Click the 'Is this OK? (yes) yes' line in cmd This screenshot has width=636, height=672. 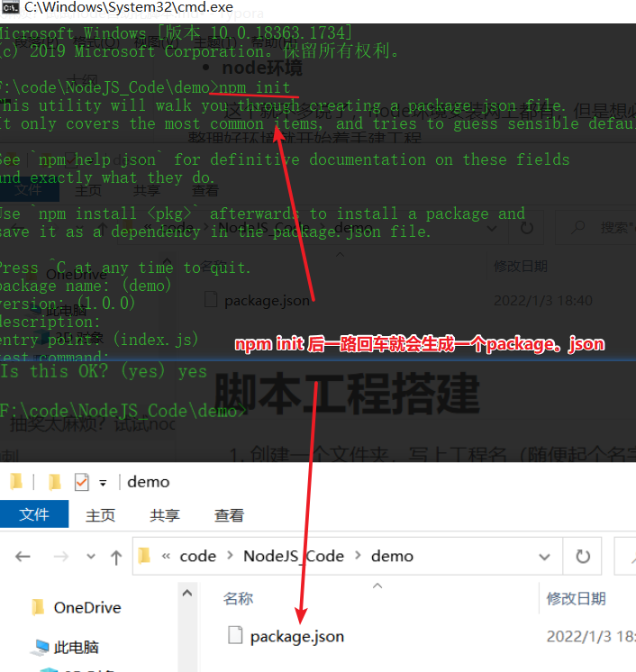pos(104,371)
